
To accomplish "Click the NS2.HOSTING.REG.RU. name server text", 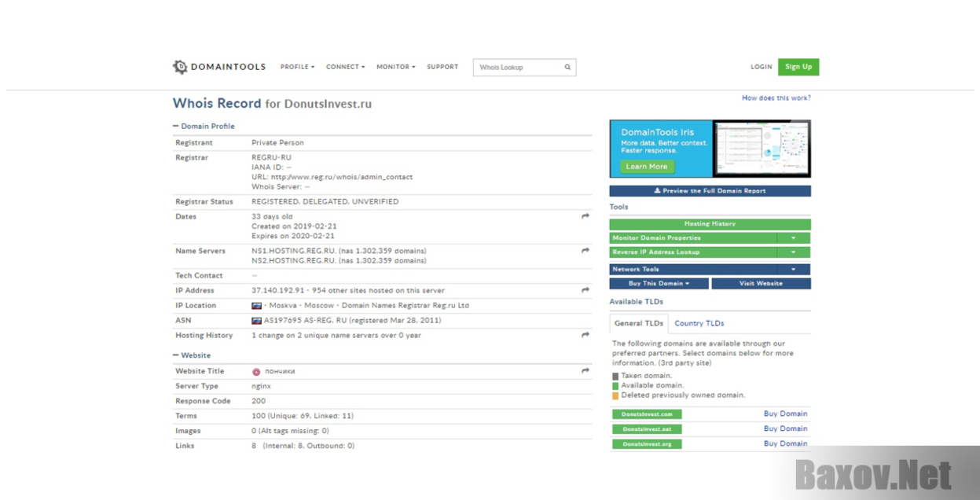I will (294, 260).
